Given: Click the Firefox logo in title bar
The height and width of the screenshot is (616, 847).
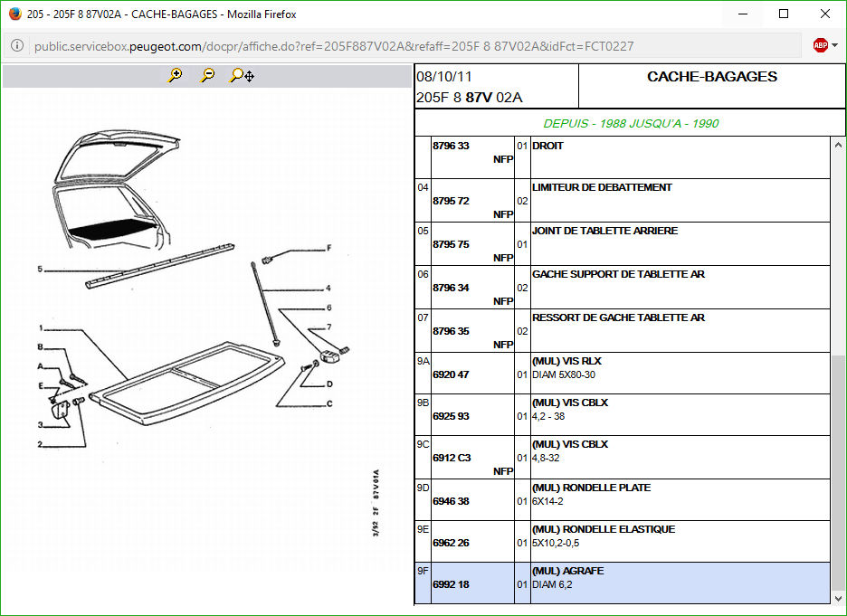Looking at the screenshot, I should [14, 14].
